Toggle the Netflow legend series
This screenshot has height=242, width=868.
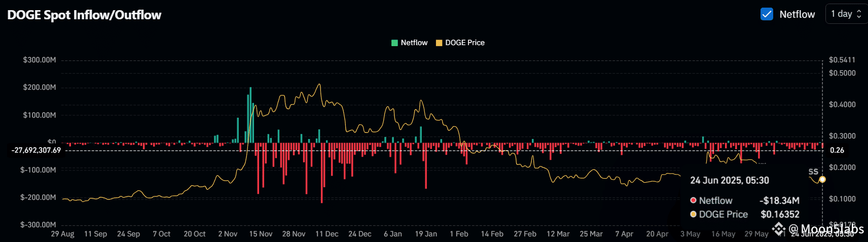(410, 43)
